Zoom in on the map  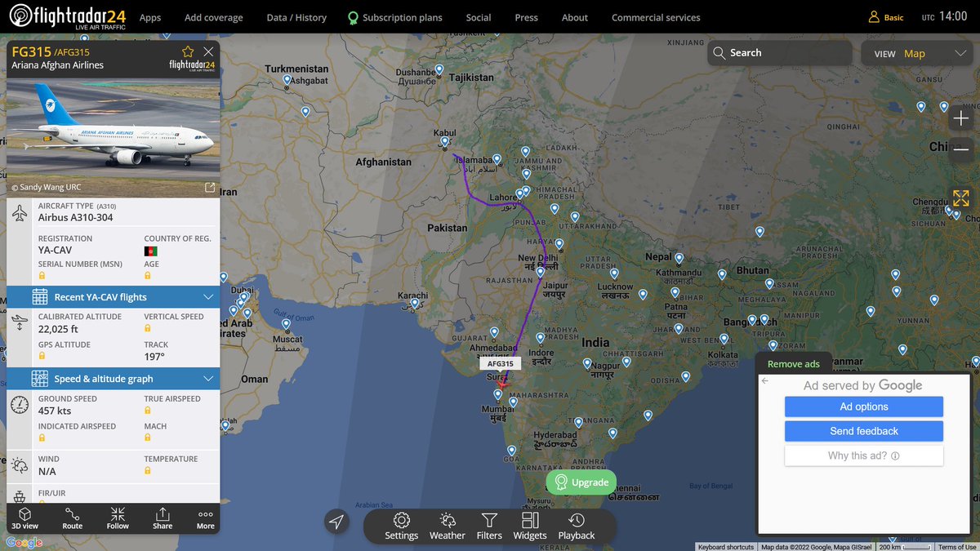point(961,119)
